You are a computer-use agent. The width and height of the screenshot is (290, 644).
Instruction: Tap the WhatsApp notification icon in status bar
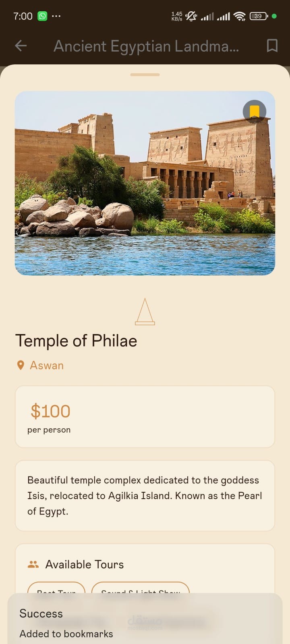pyautogui.click(x=42, y=16)
